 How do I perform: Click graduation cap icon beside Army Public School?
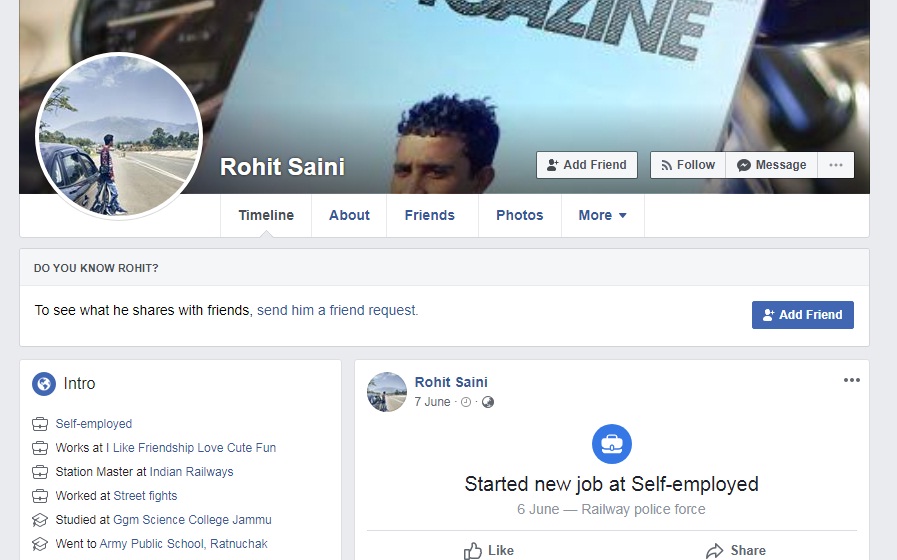pyautogui.click(x=40, y=545)
